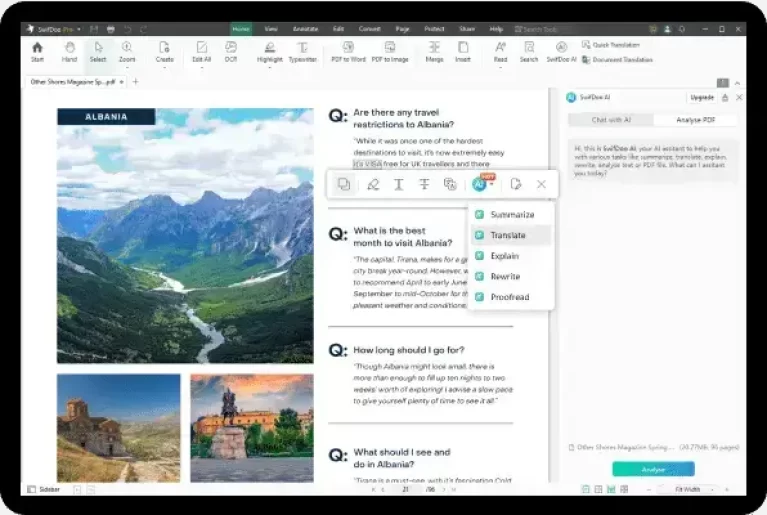Select the Hand tool in ribbon
Viewport: 767px width, 515px height.
tap(68, 50)
